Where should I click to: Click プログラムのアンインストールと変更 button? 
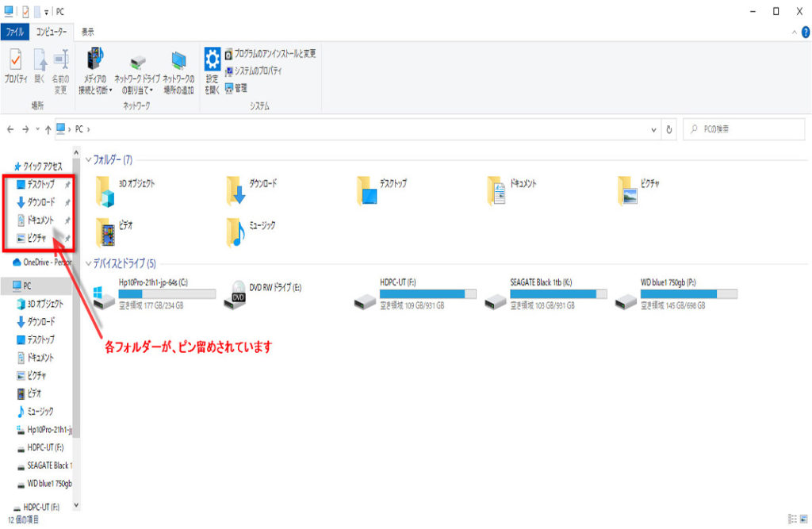(270, 54)
